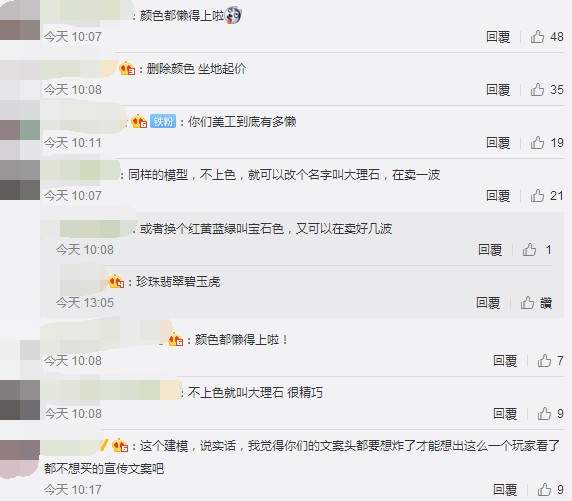Click the like count 35

point(557,89)
